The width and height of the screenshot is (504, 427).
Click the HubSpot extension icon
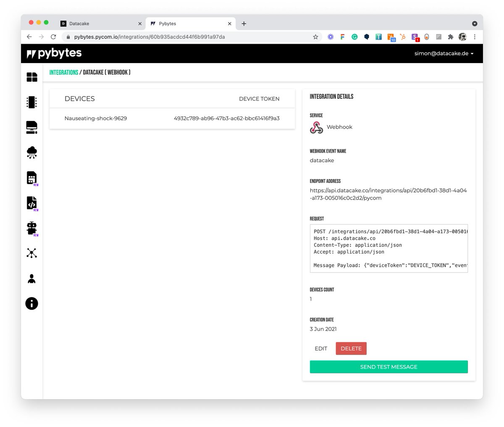click(x=403, y=37)
